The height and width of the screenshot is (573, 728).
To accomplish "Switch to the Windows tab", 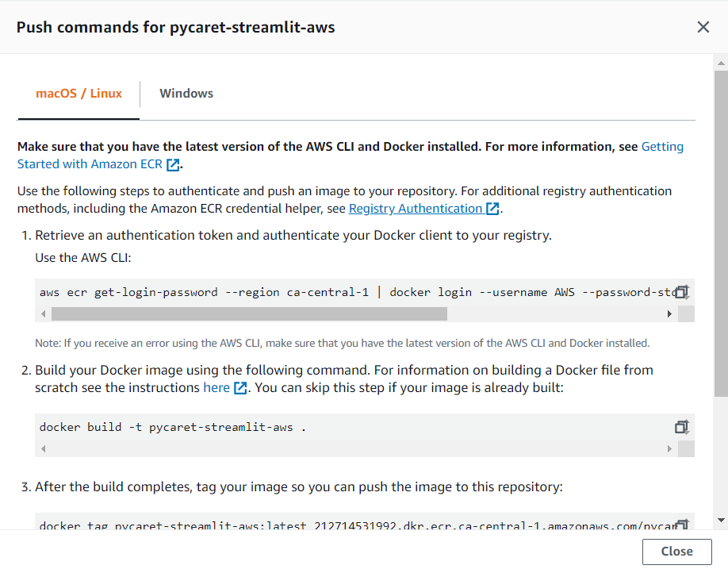I will coord(186,94).
